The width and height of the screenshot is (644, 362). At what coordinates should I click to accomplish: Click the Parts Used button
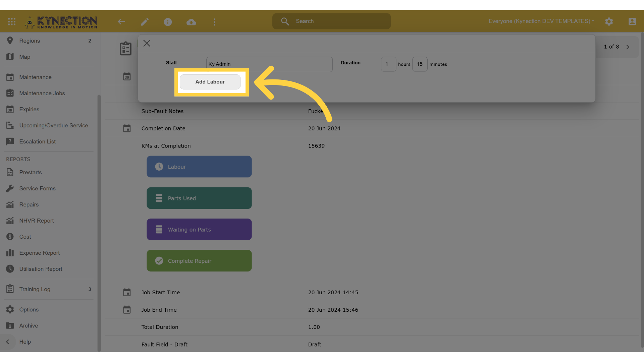point(199,198)
